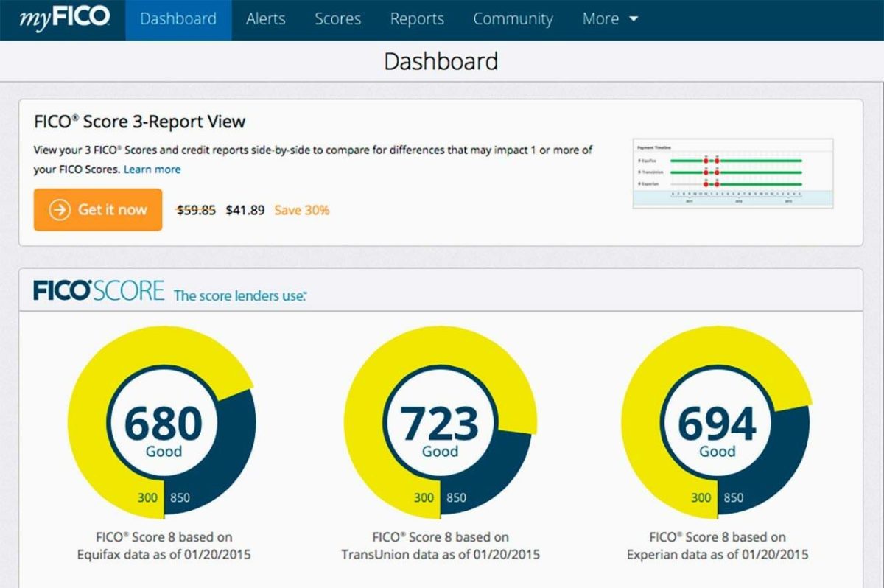Viewport: 884px width, 588px height.
Task: Click 'Equifax data as of 01/20/2015' caption
Action: [164, 554]
